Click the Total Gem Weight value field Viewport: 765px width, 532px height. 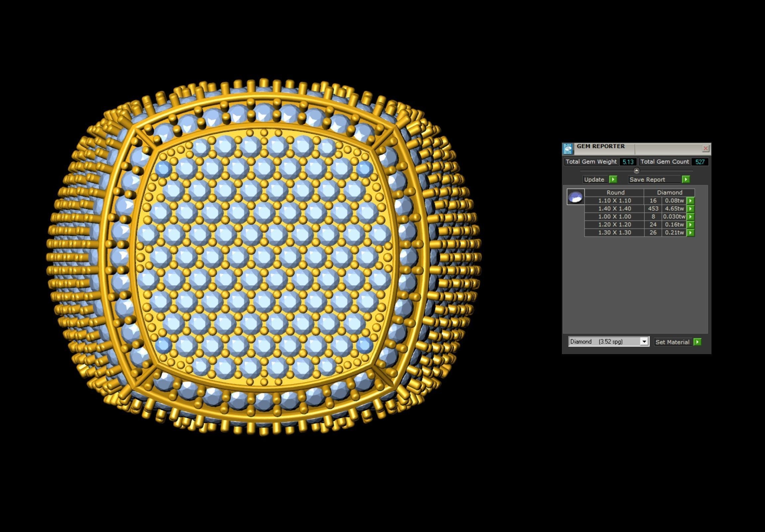click(628, 162)
